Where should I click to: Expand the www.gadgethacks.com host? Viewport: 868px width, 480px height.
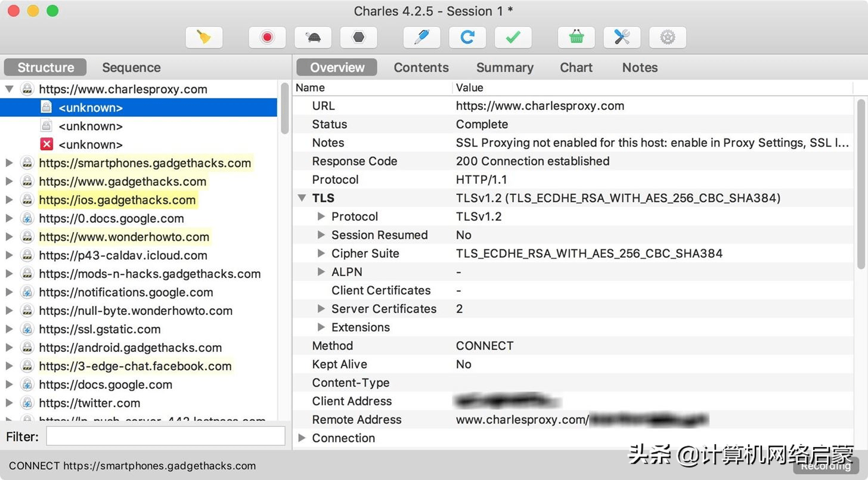[9, 181]
